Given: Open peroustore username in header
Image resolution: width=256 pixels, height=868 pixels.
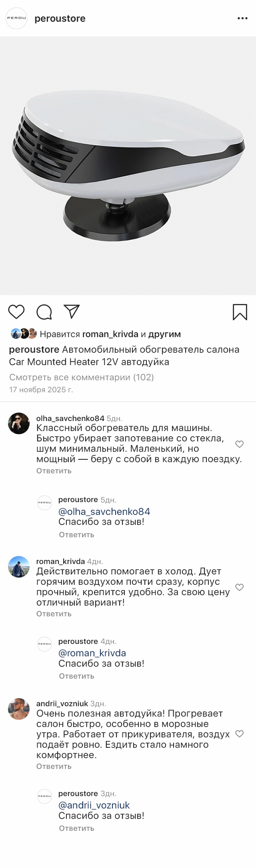Looking at the screenshot, I should [60, 18].
